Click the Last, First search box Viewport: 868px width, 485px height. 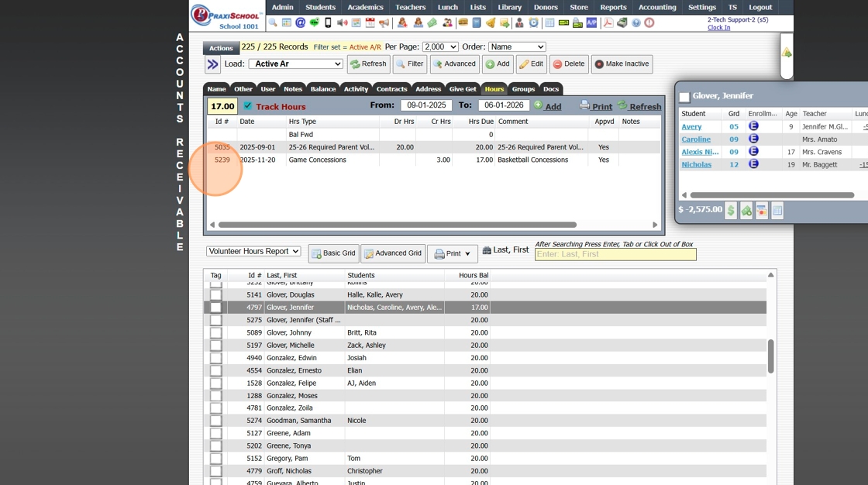coord(615,254)
